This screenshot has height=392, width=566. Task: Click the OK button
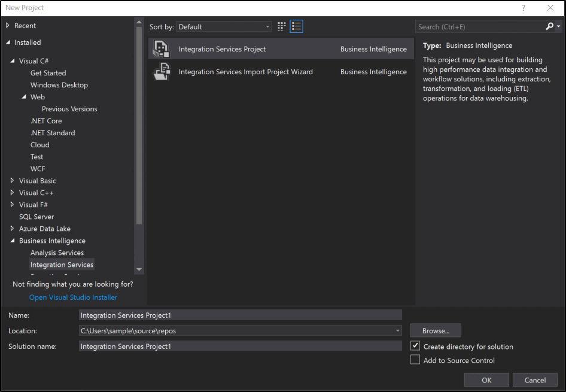click(486, 379)
